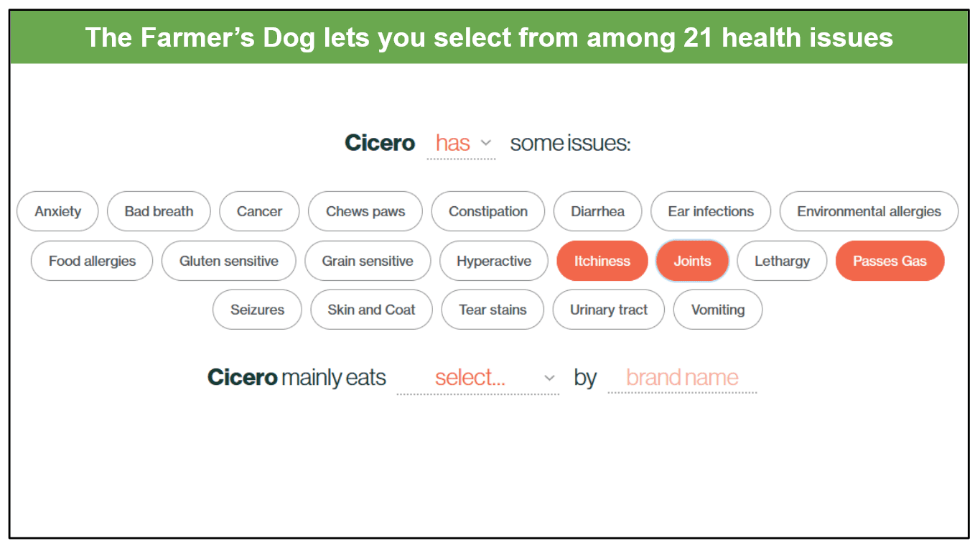Select the Anxiety health issue pill
Image resolution: width=980 pixels, height=551 pixels.
click(x=57, y=211)
